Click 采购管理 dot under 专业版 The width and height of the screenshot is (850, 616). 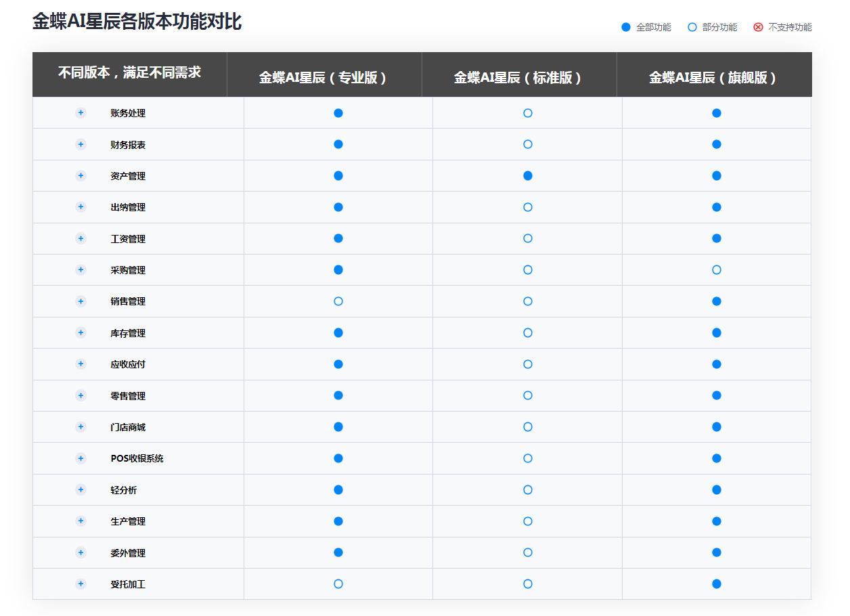pyautogui.click(x=338, y=270)
